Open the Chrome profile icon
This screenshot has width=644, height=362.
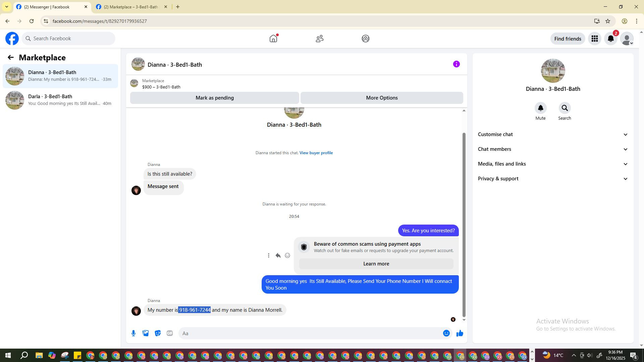625,21
